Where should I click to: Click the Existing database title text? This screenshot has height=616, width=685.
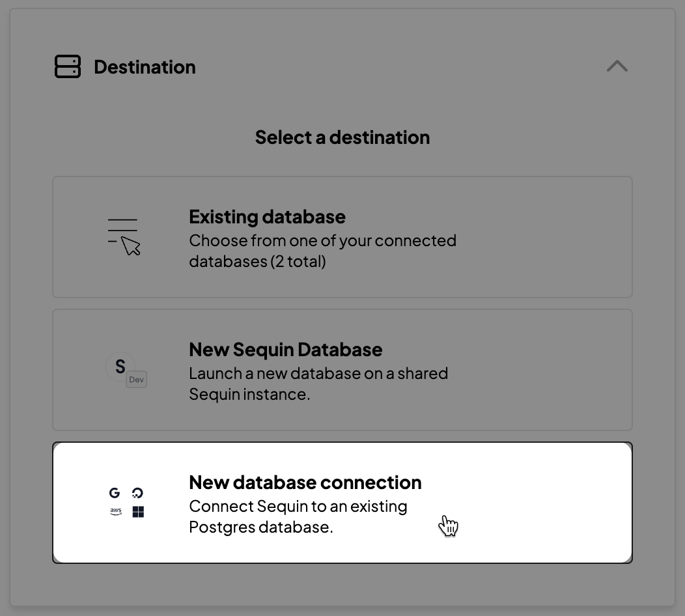click(266, 216)
